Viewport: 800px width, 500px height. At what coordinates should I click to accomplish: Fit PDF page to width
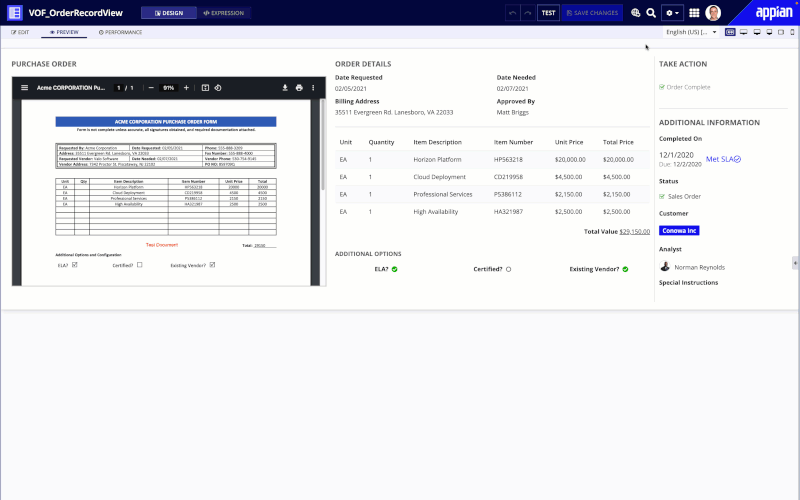pos(205,88)
